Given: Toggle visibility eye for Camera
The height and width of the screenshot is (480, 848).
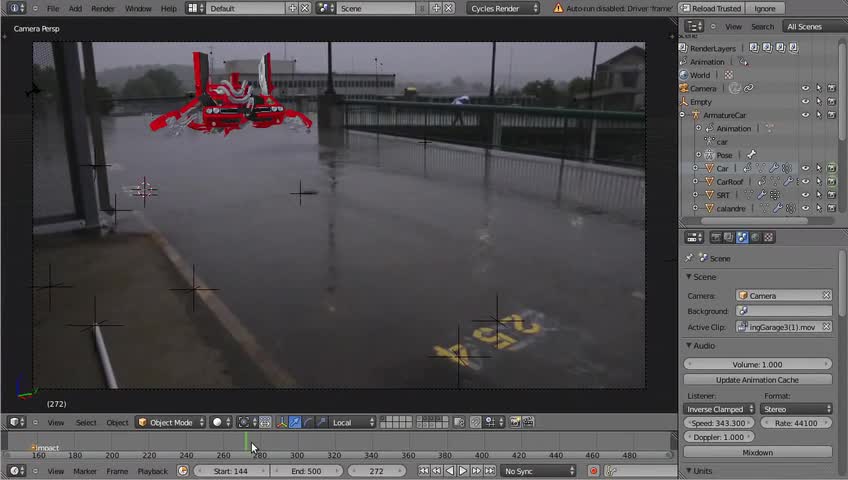Looking at the screenshot, I should 805,88.
